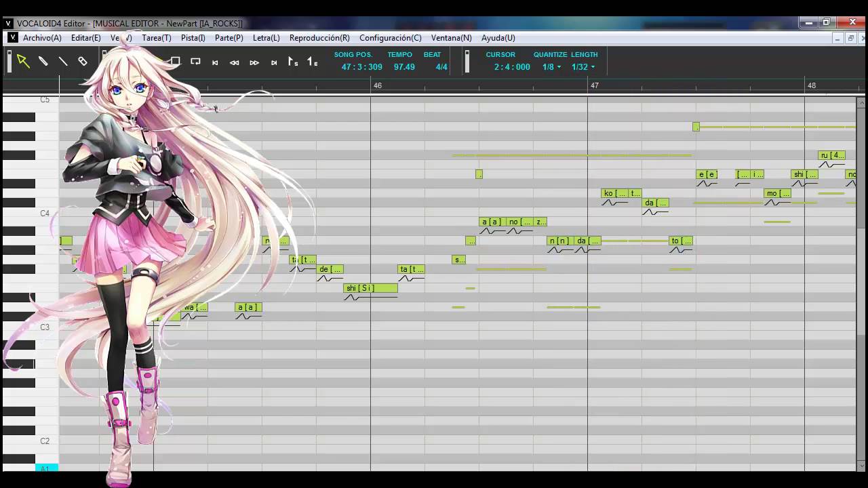Image resolution: width=868 pixels, height=488 pixels.
Task: Select the "e [ e" note
Action: click(707, 174)
